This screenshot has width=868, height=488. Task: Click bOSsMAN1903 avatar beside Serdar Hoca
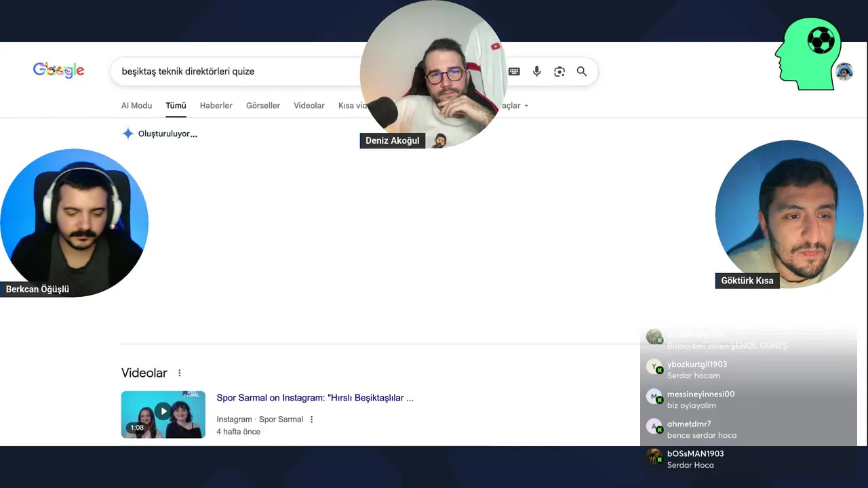coord(654,456)
